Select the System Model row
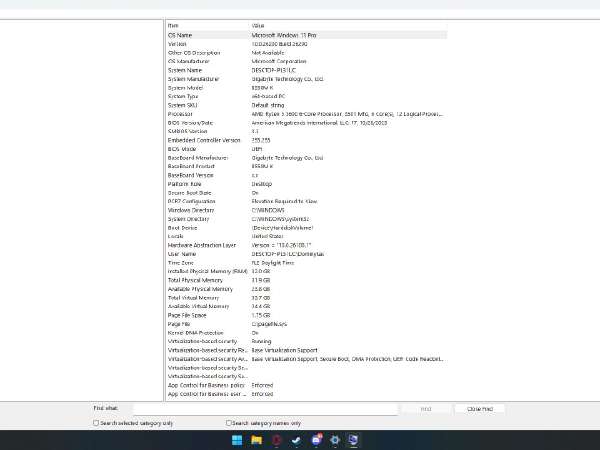The image size is (600, 450). (307, 88)
